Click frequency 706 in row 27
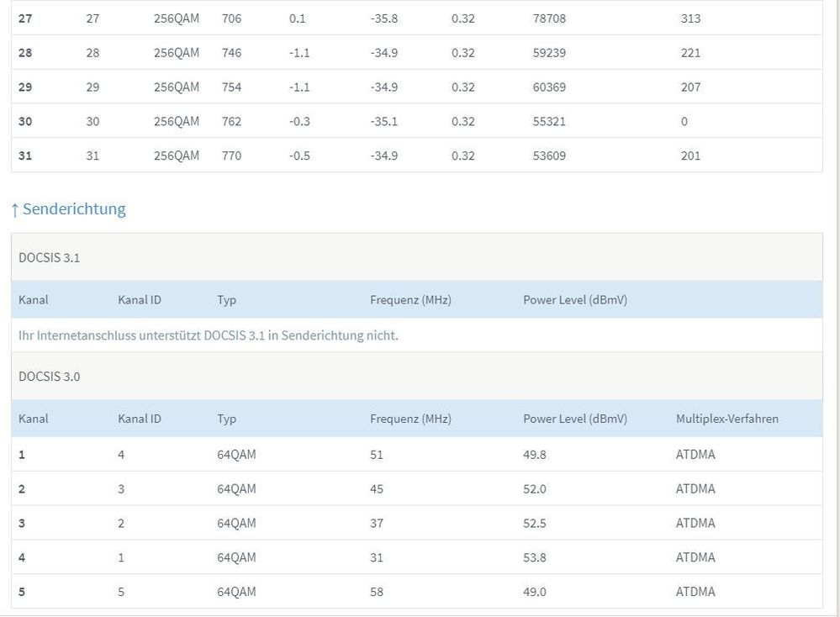The image size is (840, 617). [231, 18]
